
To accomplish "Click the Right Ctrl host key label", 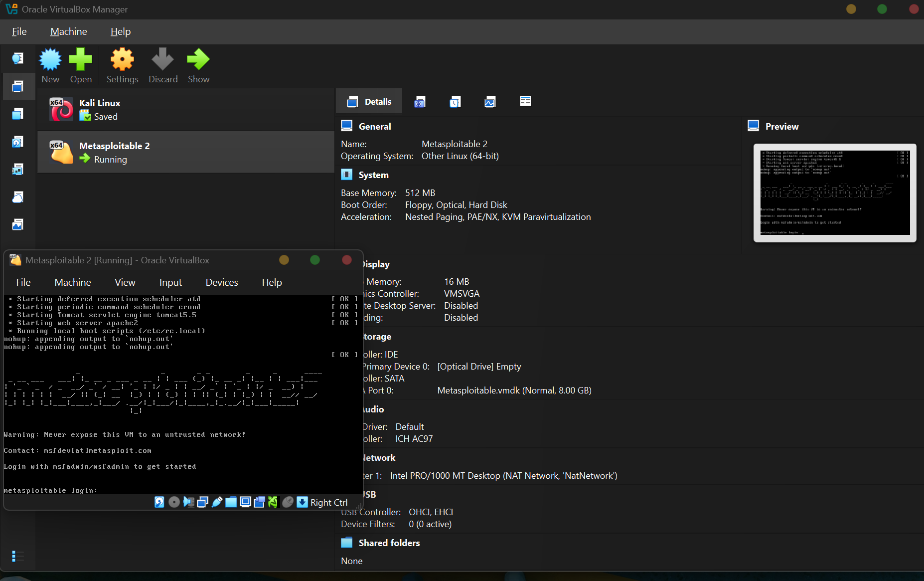I will pyautogui.click(x=329, y=503).
